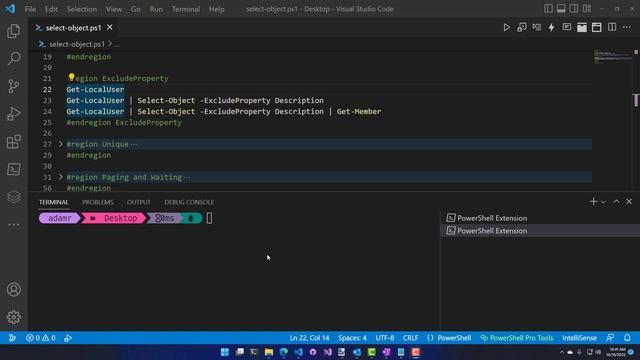Image resolution: width=640 pixels, height=360 pixels.
Task: Click the editor minimap
Action: tap(612, 57)
